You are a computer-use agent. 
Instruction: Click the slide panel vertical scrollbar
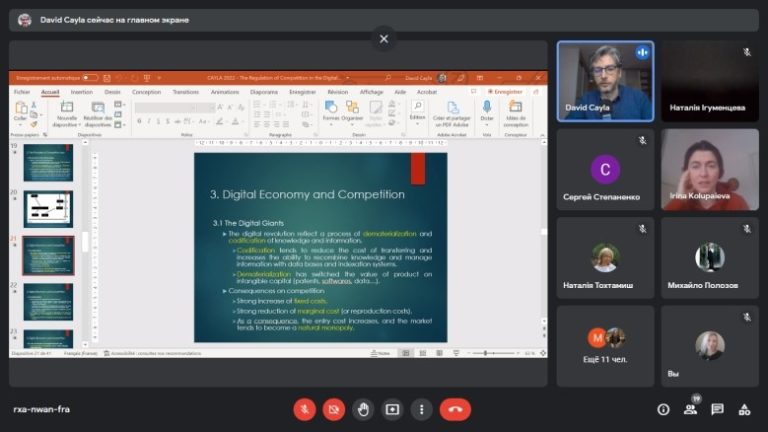[x=85, y=242]
